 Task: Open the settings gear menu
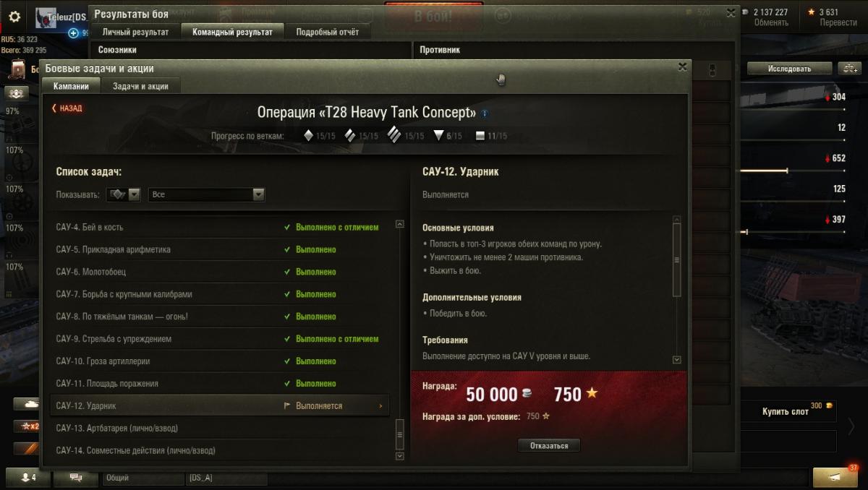tap(14, 16)
